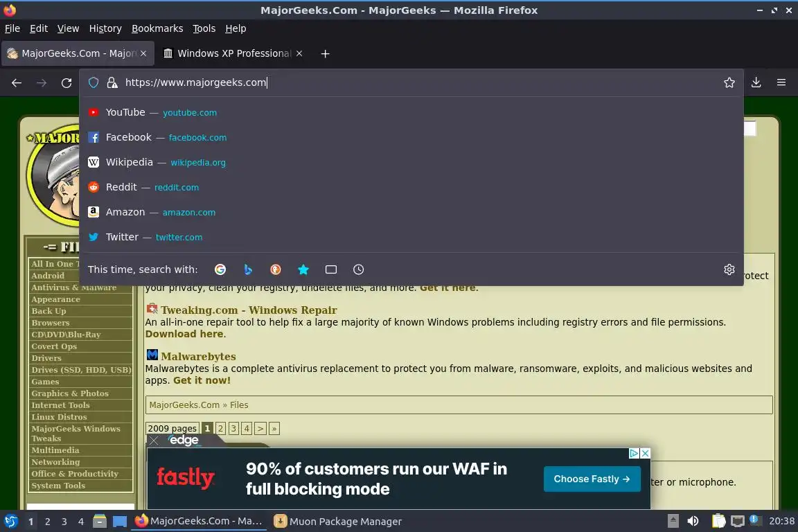This screenshot has height=532, width=798.
Task: Switch to virtual desktop 3
Action: coord(64,522)
